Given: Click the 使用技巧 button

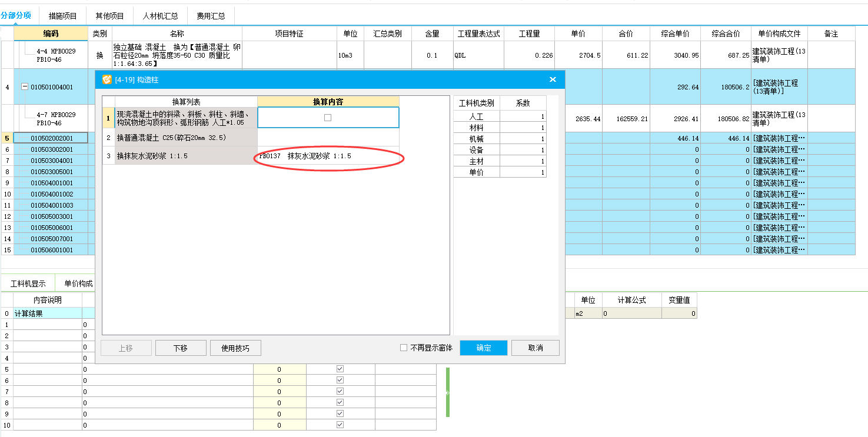Looking at the screenshot, I should click(x=235, y=348).
